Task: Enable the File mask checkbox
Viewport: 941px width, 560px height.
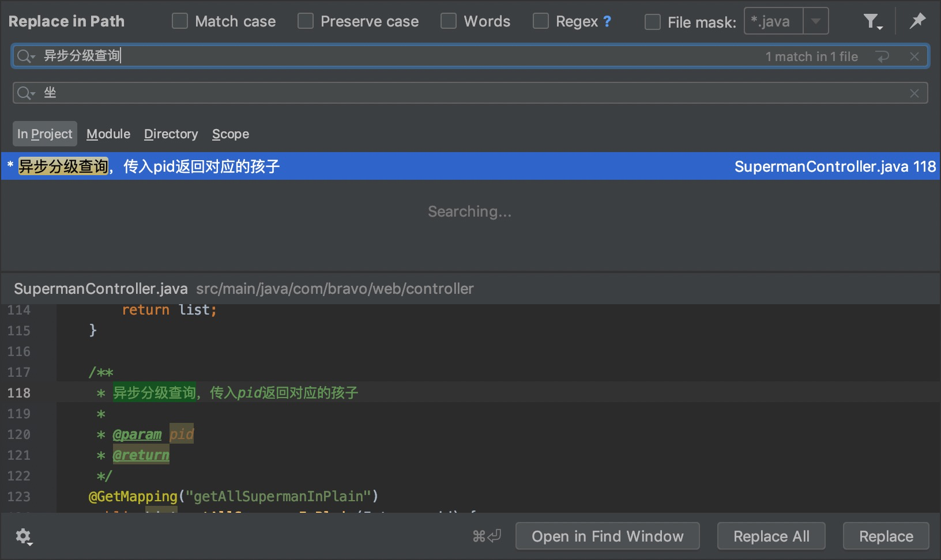Action: pos(653,22)
